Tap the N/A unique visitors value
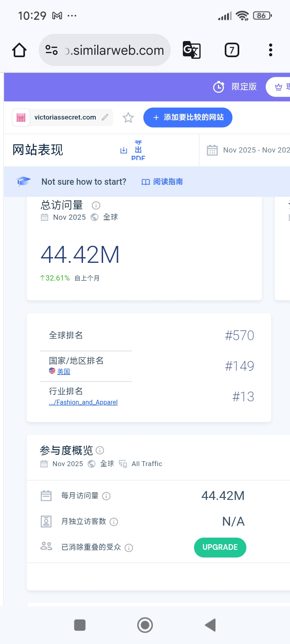Image resolution: width=290 pixels, height=644 pixels. [x=234, y=522]
